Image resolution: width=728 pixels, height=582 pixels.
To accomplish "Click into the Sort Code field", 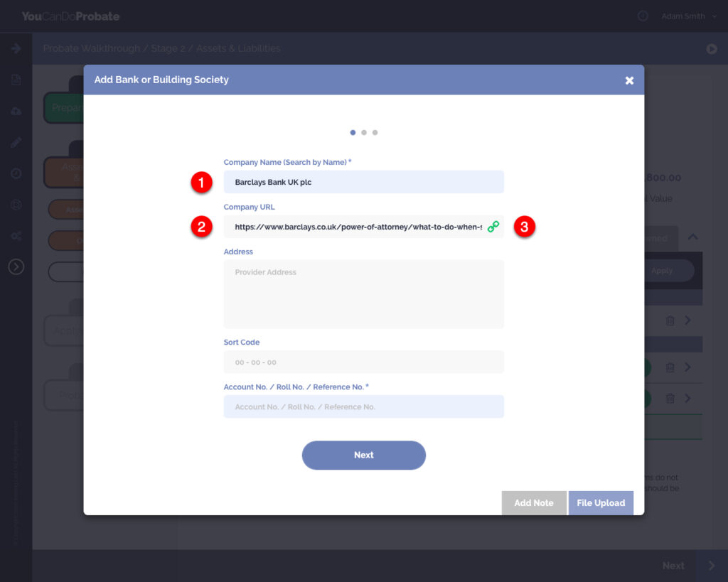I will [x=363, y=362].
